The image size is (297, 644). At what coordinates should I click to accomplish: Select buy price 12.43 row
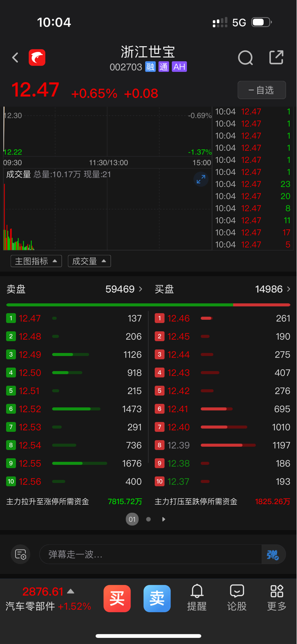click(222, 373)
